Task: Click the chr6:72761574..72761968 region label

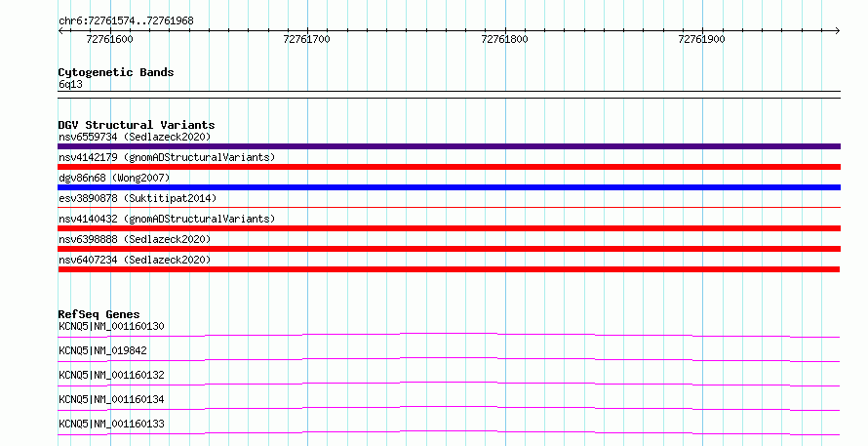Action: point(126,20)
